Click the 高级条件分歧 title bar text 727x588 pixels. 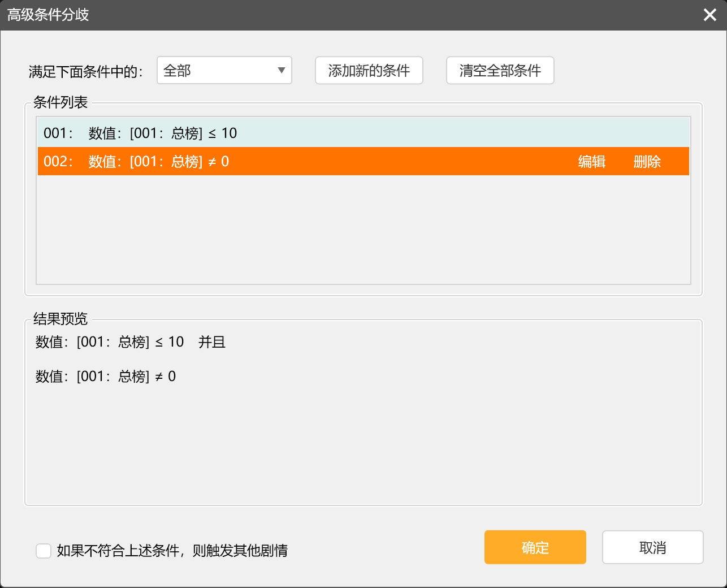(x=48, y=15)
